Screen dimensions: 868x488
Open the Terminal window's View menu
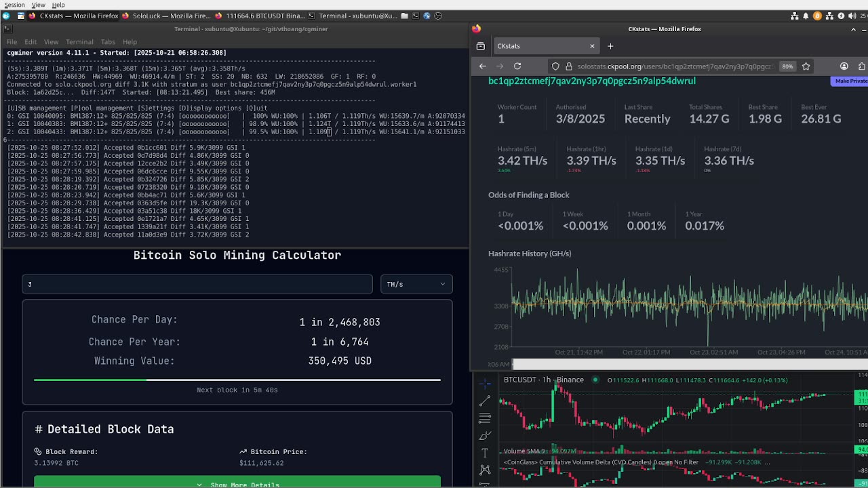pyautogui.click(x=51, y=42)
